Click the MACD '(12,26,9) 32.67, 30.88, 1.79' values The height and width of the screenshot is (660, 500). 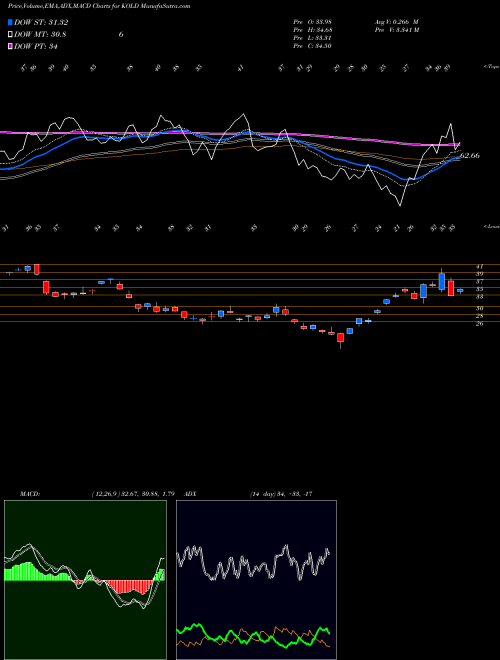[133, 494]
